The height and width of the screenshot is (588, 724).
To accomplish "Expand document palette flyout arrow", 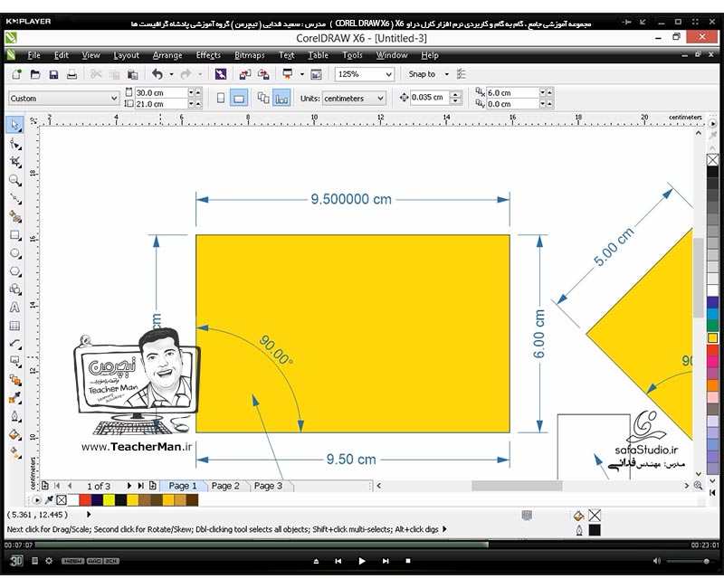I will [36, 499].
